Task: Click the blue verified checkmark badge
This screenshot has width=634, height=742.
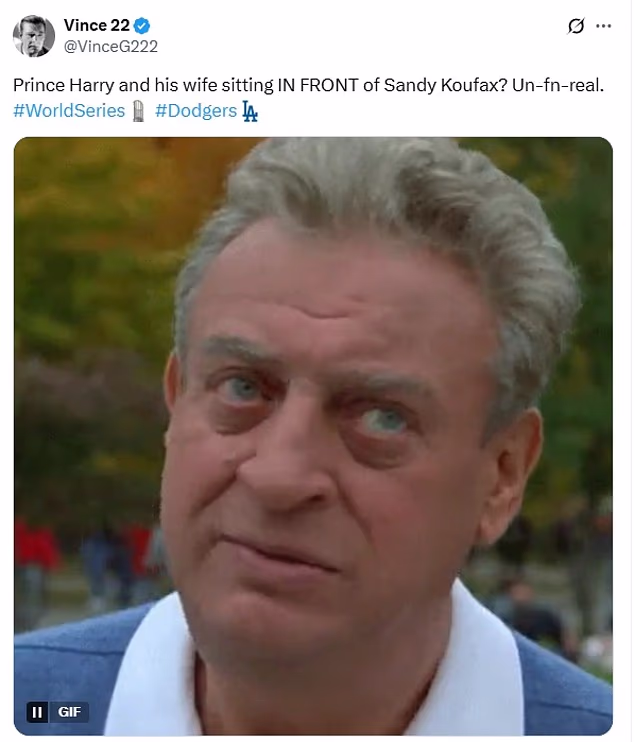Action: tap(142, 26)
